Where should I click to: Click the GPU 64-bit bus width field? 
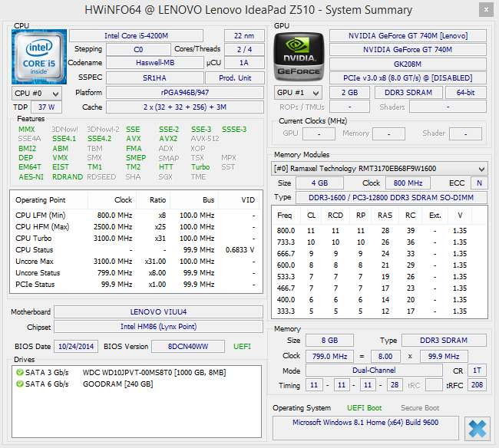[x=466, y=93]
